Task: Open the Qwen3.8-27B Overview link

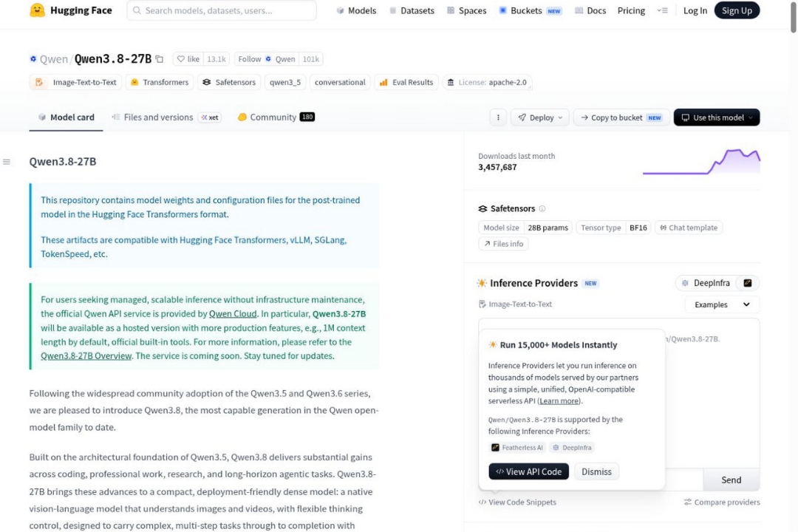Action: click(x=86, y=356)
